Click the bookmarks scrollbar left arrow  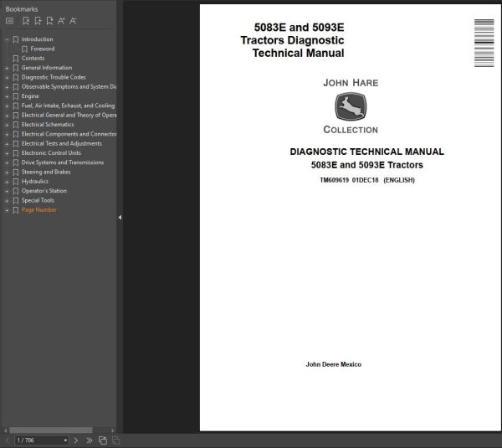click(x=6, y=430)
